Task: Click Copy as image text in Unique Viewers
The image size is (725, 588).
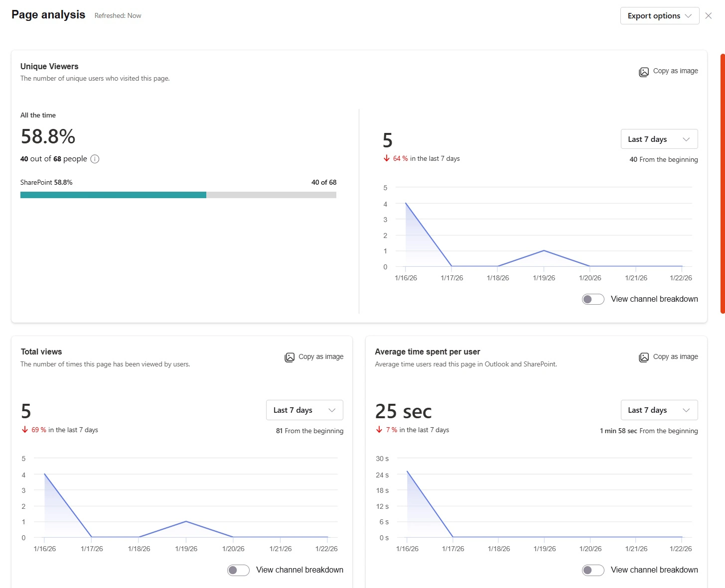Action: point(675,71)
